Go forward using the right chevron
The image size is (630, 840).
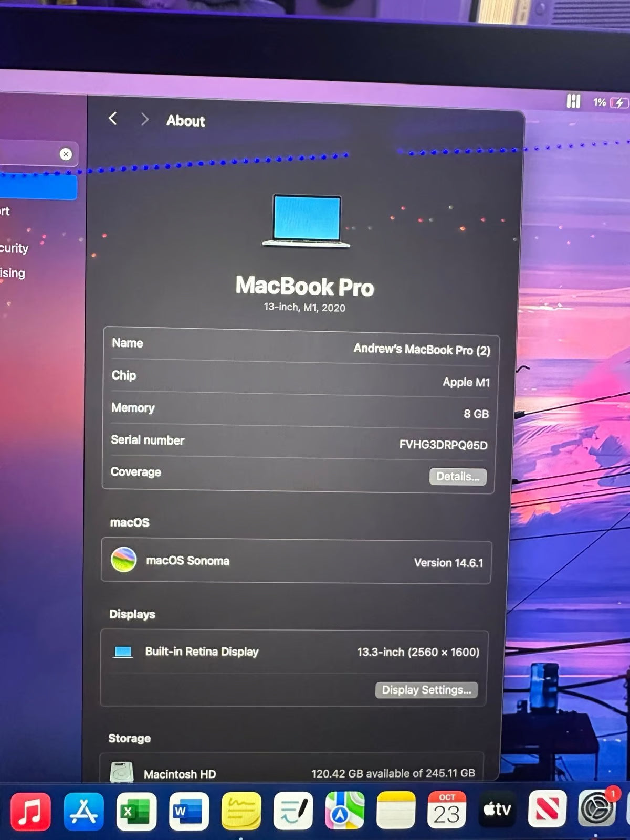click(x=145, y=119)
